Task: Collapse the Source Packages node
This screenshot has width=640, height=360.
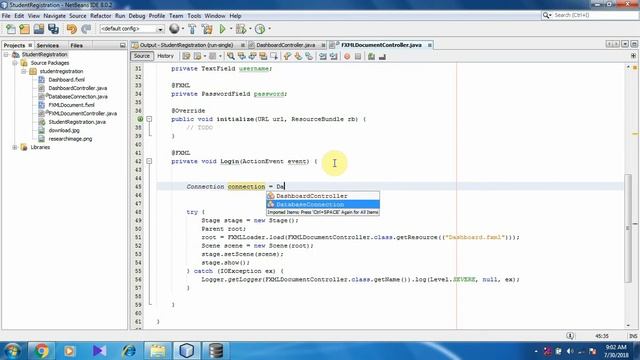Action: click(x=15, y=63)
